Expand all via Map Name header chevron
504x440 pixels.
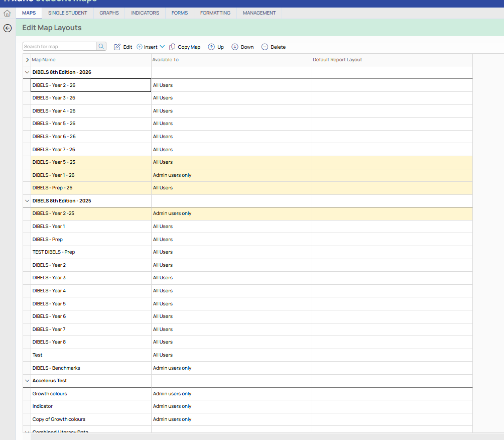coord(27,60)
